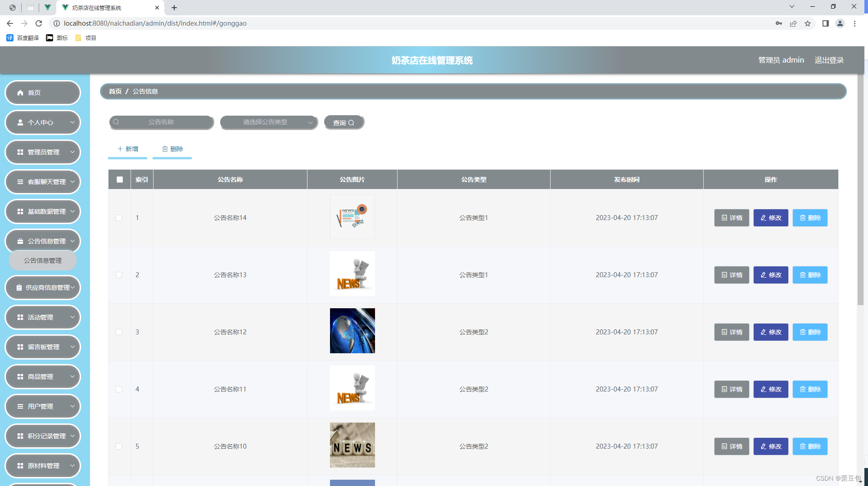Viewport: 868px width, 486px height.
Task: Click the globe thumbnail for 公告名称12
Action: [352, 331]
